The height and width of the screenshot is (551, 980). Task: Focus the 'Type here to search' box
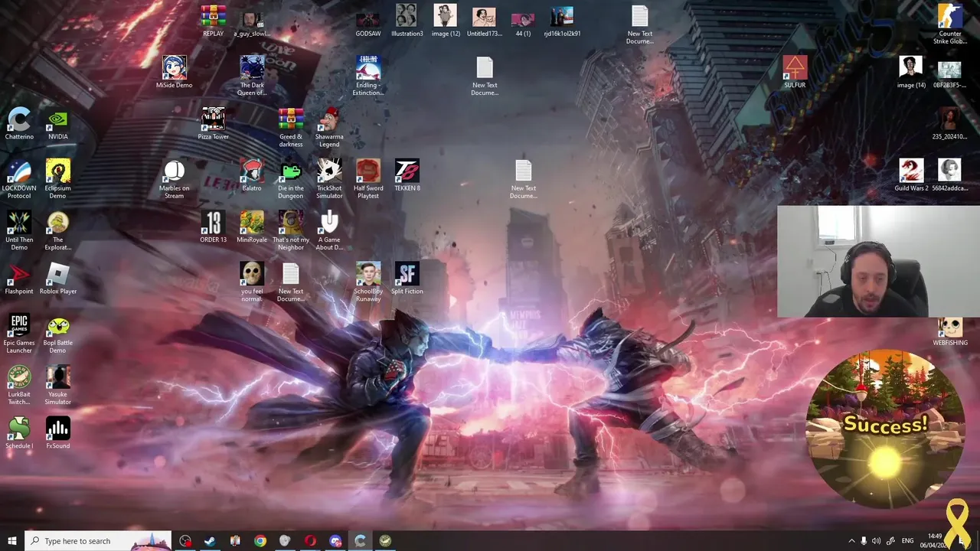click(x=98, y=541)
